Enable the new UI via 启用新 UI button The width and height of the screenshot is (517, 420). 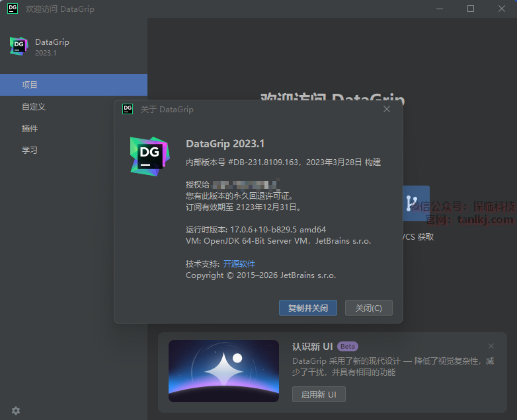[x=319, y=394]
